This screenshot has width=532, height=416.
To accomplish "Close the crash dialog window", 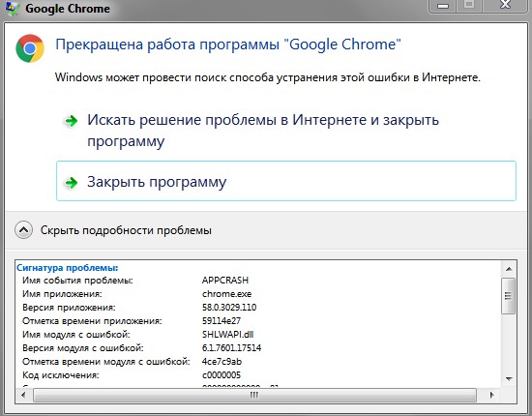I will (x=506, y=5).
